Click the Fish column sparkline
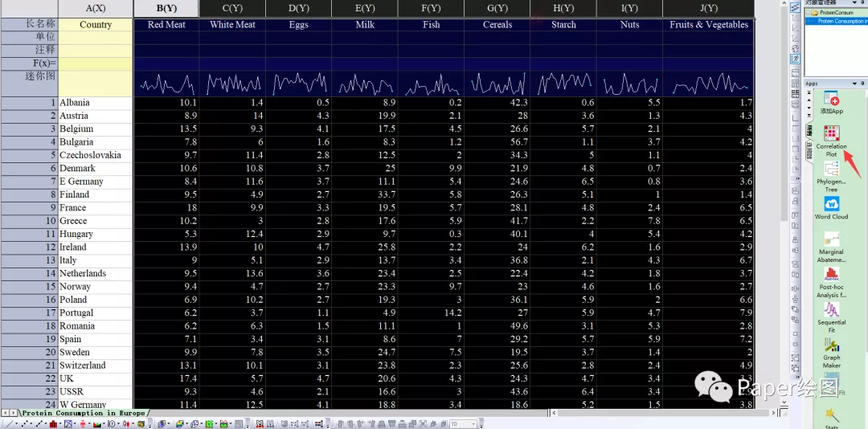 pyautogui.click(x=431, y=84)
